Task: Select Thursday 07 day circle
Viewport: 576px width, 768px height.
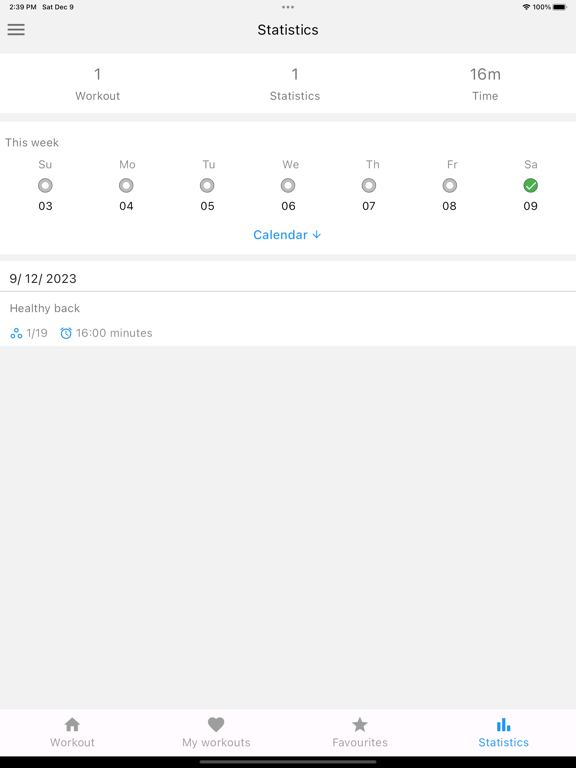Action: coord(369,186)
